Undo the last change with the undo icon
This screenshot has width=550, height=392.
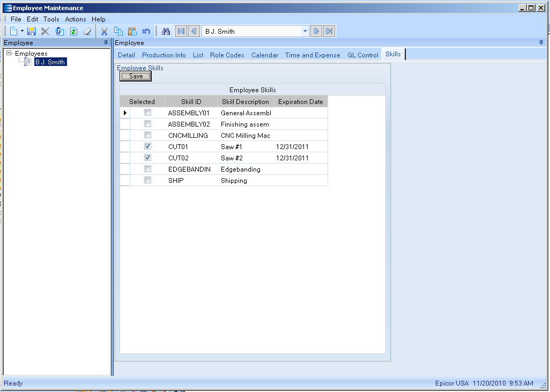(x=145, y=31)
